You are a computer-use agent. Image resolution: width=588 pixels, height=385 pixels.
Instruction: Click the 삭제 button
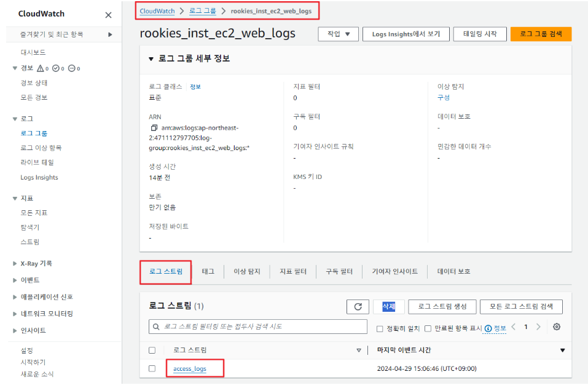[x=389, y=306]
